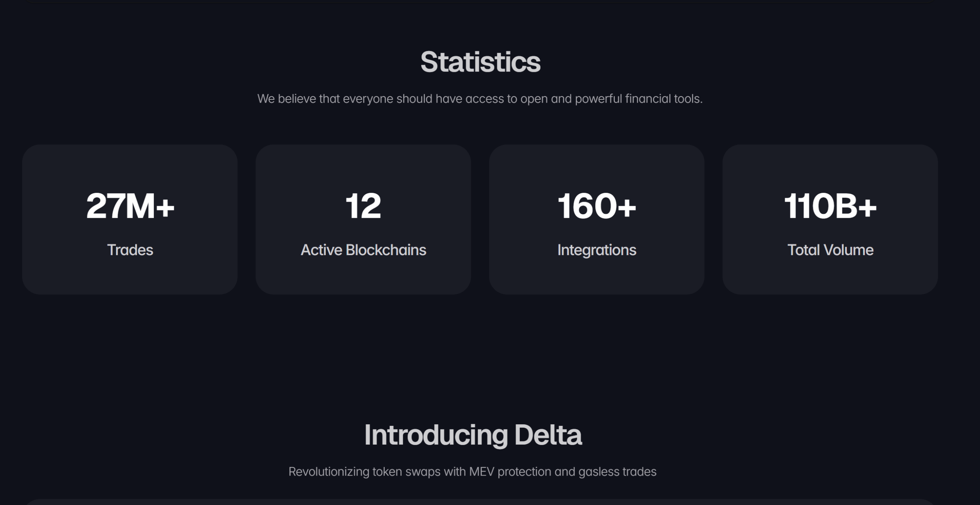
Task: Click the number 12 figure
Action: pos(363,206)
